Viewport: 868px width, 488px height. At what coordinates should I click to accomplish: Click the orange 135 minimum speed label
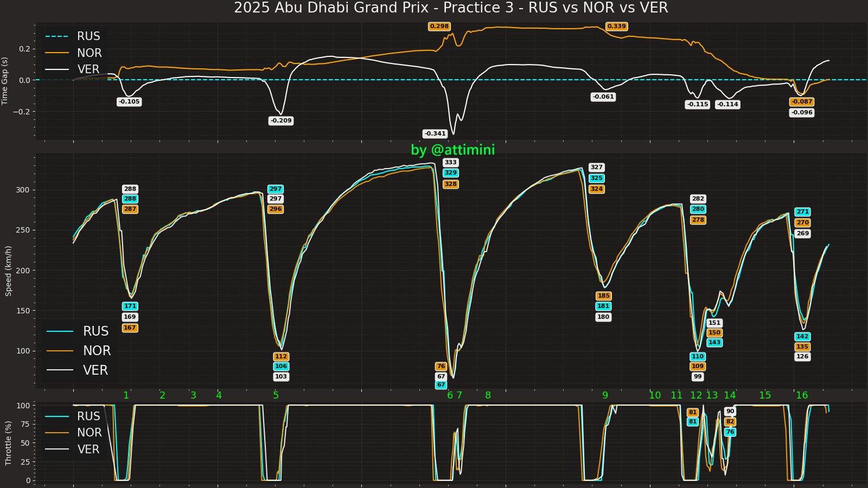point(802,347)
